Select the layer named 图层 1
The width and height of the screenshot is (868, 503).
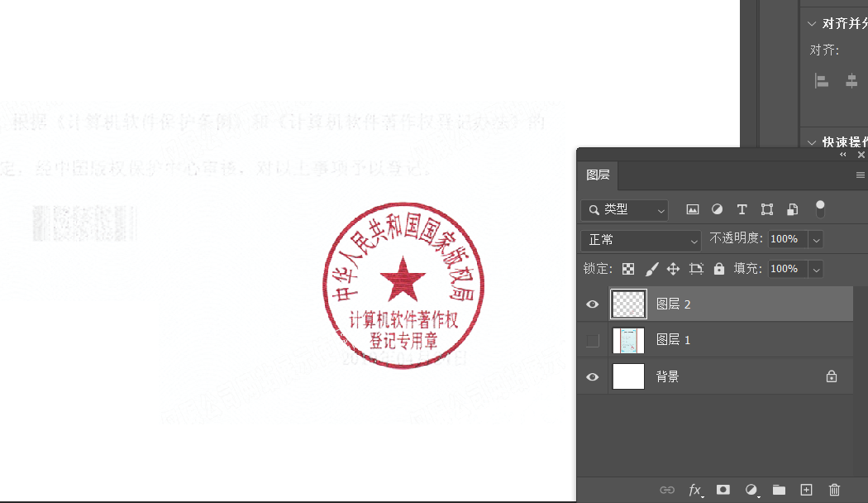click(673, 339)
